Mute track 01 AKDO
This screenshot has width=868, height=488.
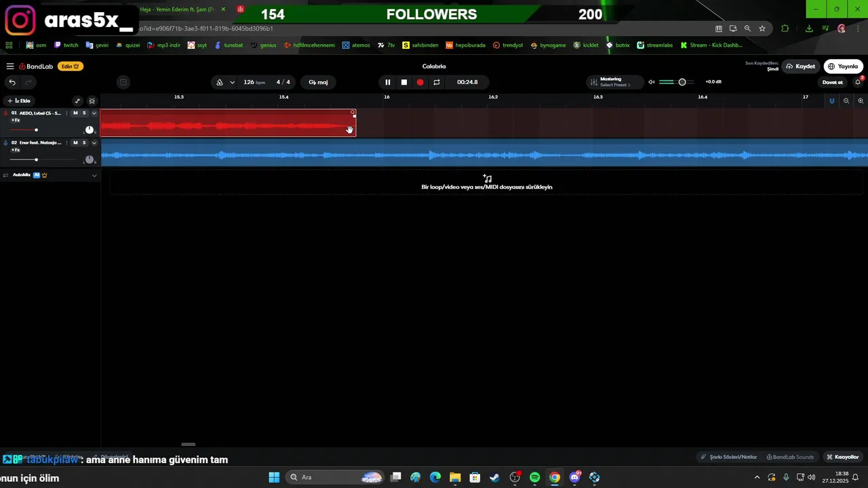click(x=75, y=113)
